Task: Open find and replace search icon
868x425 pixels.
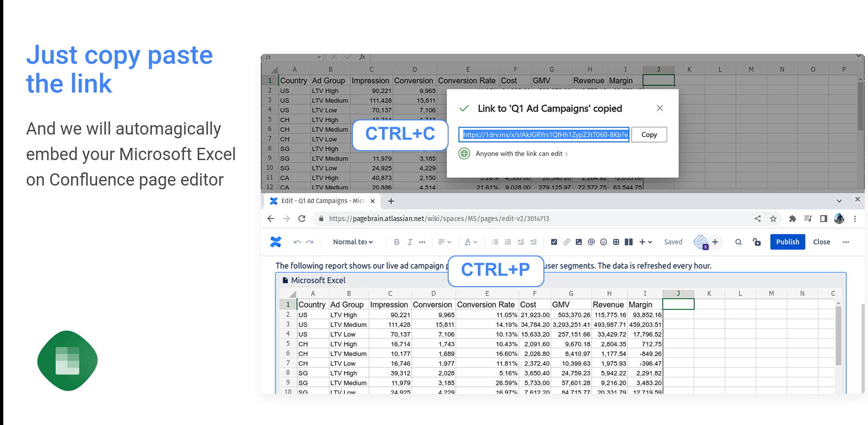Action: 739,242
